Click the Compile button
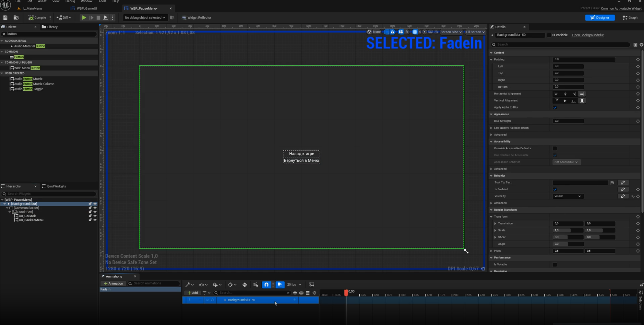644x325 pixels. pyautogui.click(x=37, y=18)
